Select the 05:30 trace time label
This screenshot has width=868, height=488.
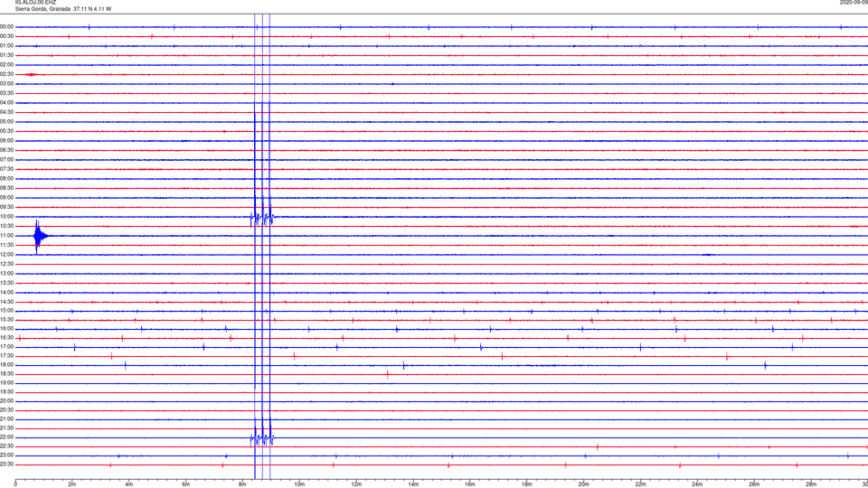click(x=6, y=131)
